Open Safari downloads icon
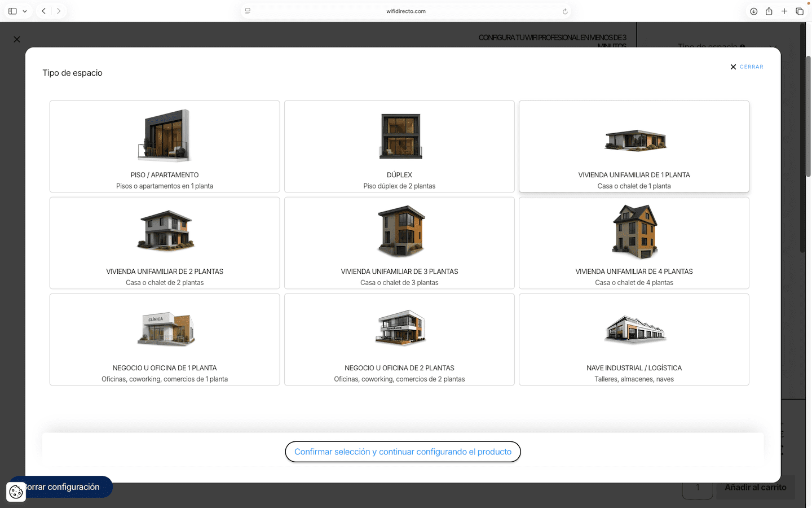Screen dimensions: 812x508 753,11
